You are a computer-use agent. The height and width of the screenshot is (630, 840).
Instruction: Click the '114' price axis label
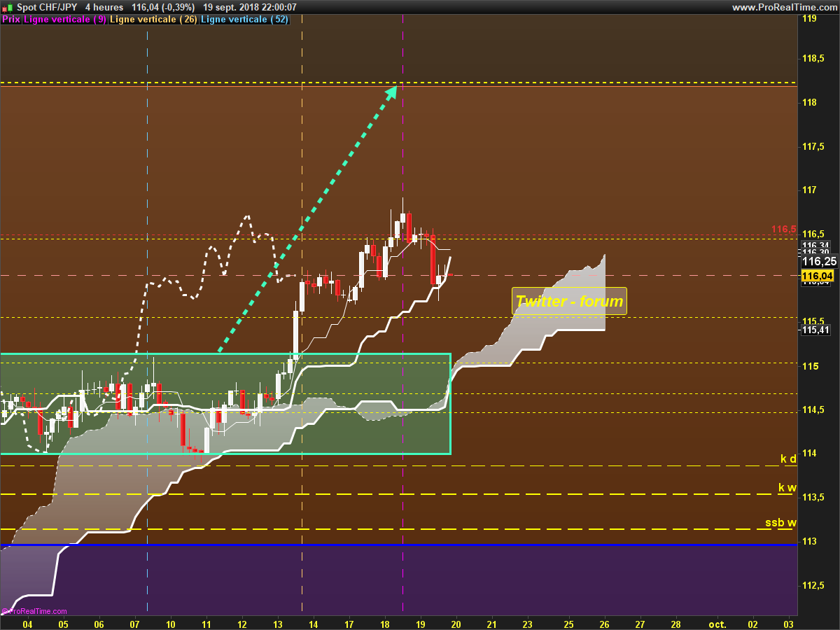809,454
